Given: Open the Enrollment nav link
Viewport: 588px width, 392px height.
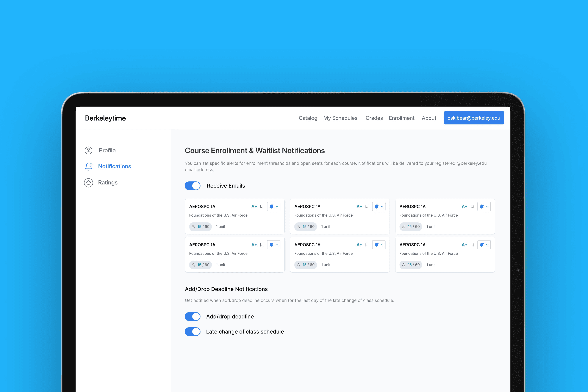Looking at the screenshot, I should click(x=401, y=118).
